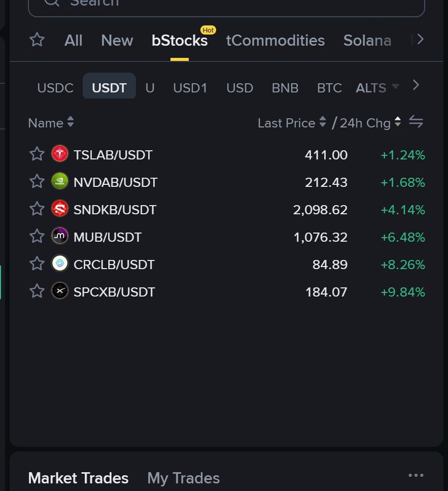This screenshot has width=448, height=491.
Task: Favorite the TSLAB/USDT pair
Action: pyautogui.click(x=37, y=154)
